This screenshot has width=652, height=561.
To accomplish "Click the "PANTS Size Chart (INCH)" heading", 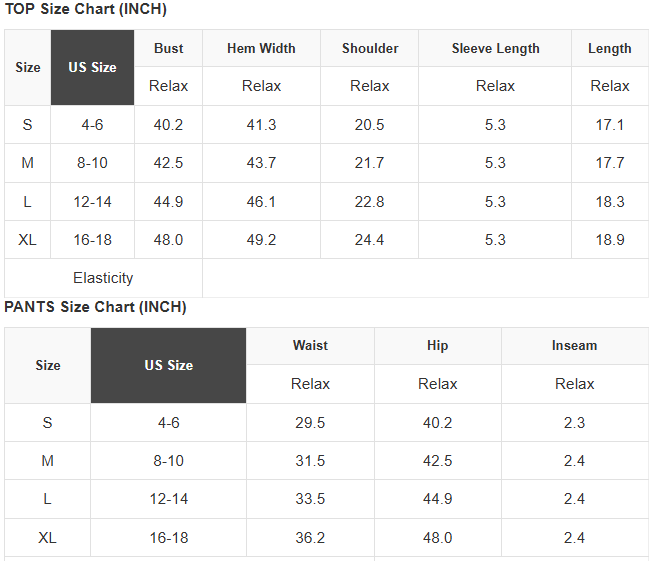I will pyautogui.click(x=95, y=307).
